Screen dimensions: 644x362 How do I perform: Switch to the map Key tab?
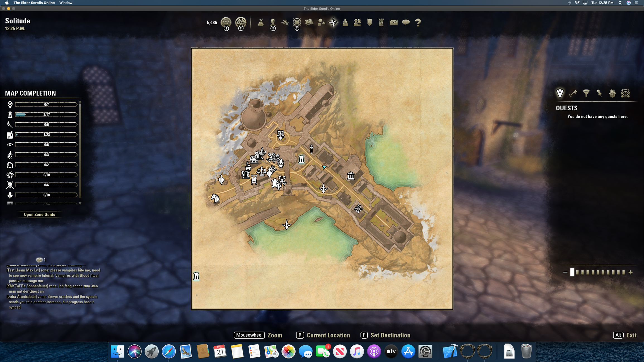pyautogui.click(x=573, y=93)
